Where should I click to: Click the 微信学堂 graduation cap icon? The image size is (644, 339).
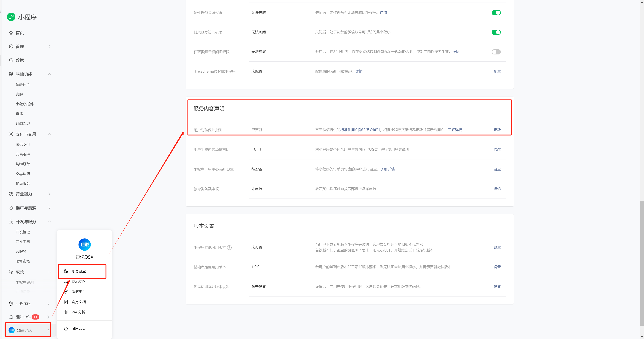[66, 292]
